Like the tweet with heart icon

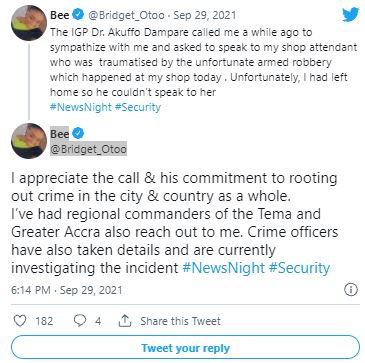(x=20, y=321)
